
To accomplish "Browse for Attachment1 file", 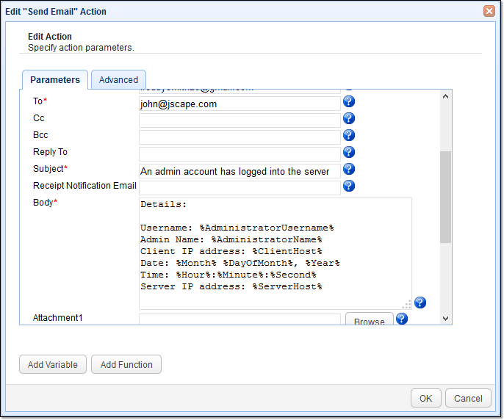I will tap(370, 321).
